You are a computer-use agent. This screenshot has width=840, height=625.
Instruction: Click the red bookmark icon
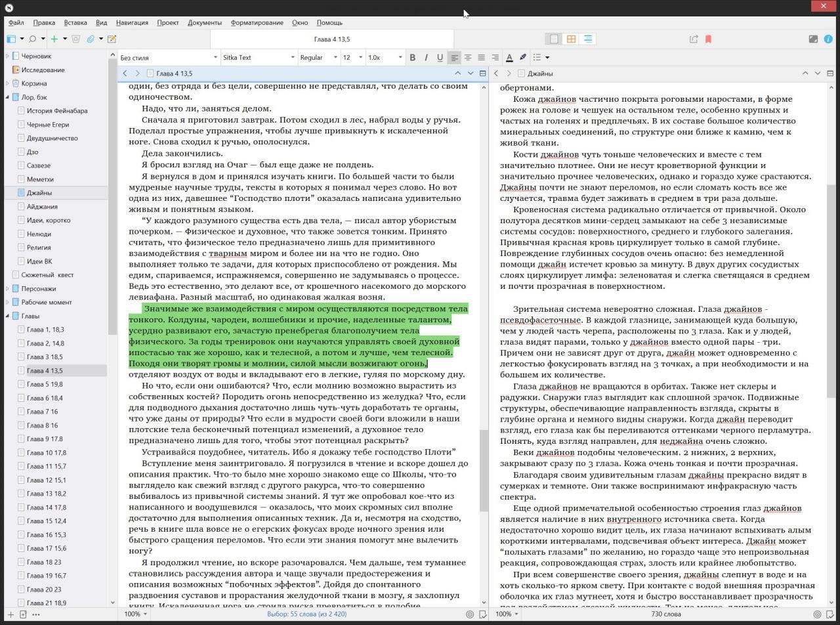pos(708,39)
